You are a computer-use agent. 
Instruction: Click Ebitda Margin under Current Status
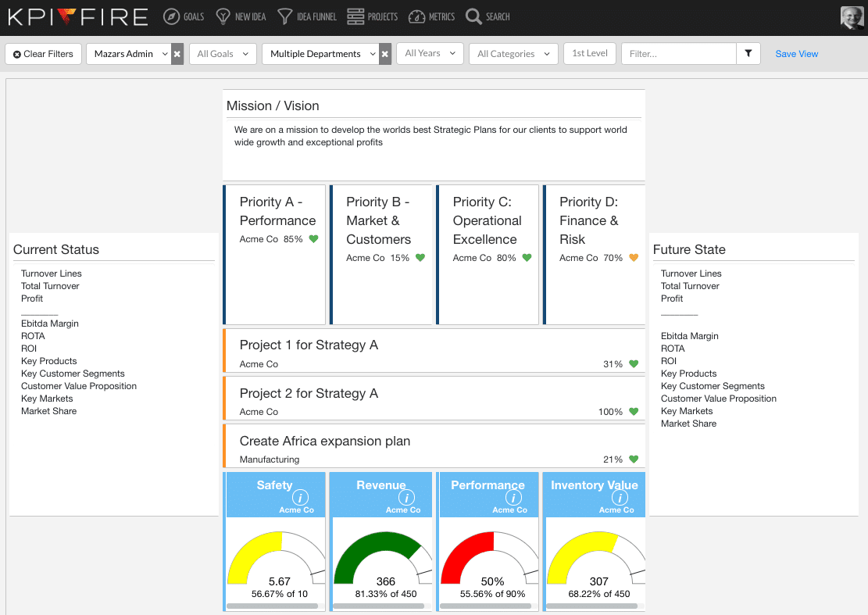[50, 324]
